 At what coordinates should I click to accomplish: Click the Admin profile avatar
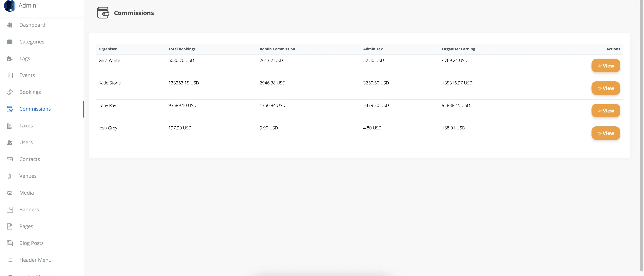(x=10, y=5)
